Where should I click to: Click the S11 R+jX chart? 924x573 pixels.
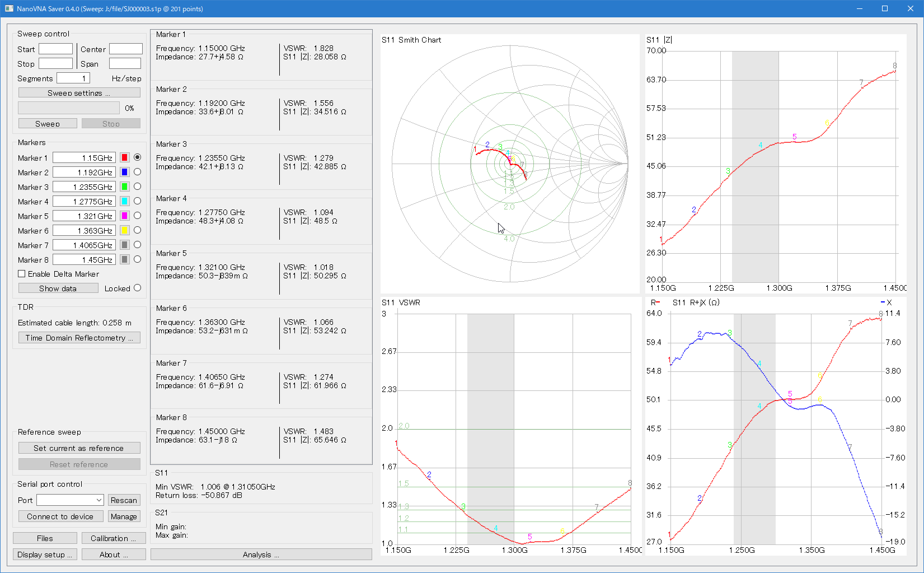point(776,426)
